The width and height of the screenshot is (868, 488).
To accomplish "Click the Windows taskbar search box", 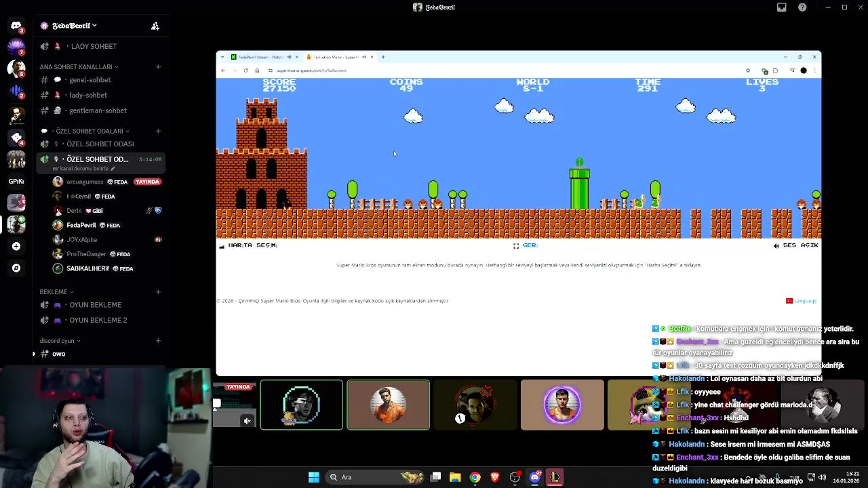I will click(x=374, y=477).
